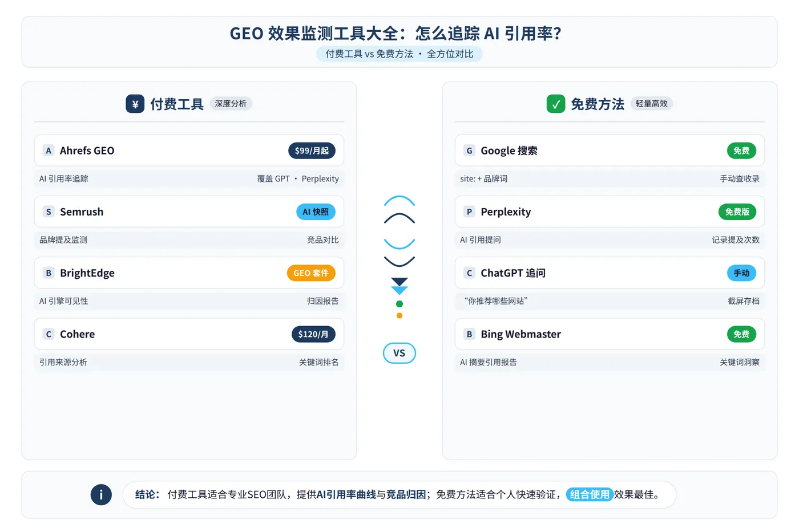The height and width of the screenshot is (532, 799).
Task: Click the text AI 引擎可见性
Action: tap(64, 301)
